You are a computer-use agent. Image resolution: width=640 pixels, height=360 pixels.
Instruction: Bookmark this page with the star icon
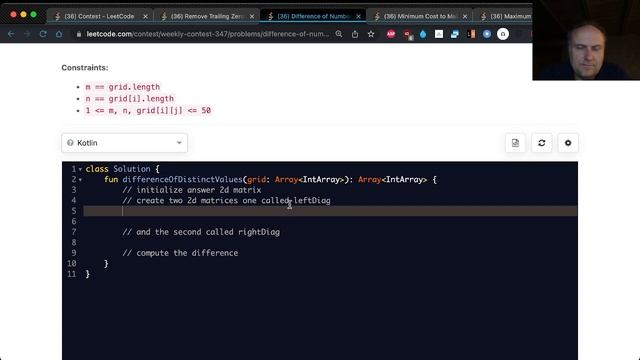coord(371,34)
